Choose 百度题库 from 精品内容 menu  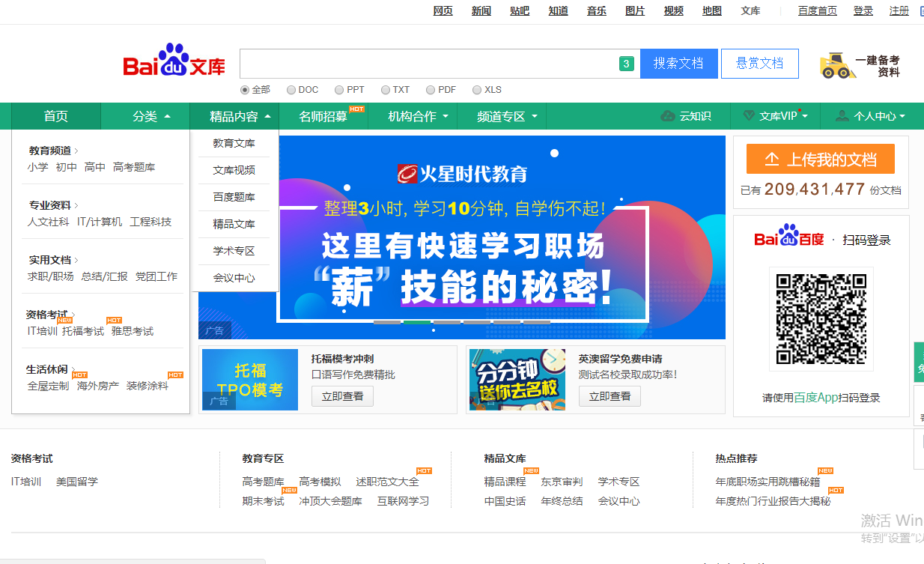pos(234,197)
